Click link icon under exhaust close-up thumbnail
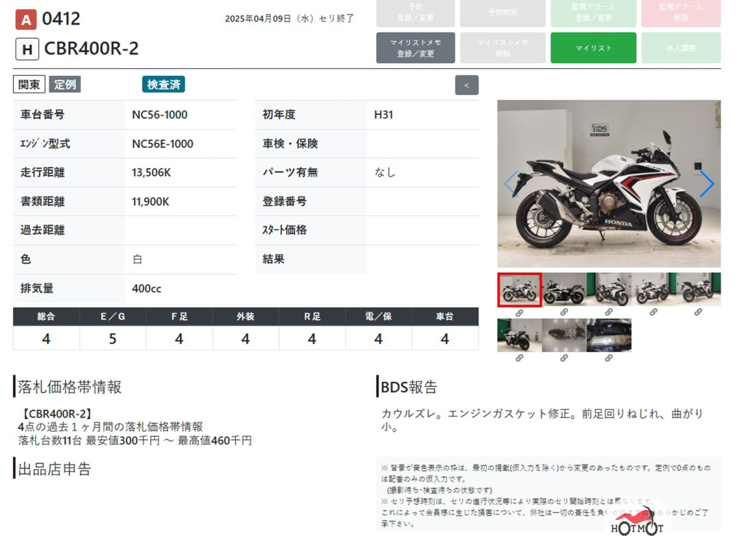The image size is (742, 560). [x=608, y=358]
